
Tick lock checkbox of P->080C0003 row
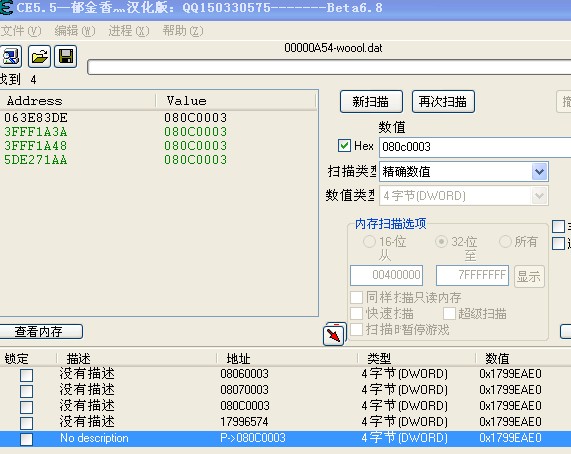point(26,439)
